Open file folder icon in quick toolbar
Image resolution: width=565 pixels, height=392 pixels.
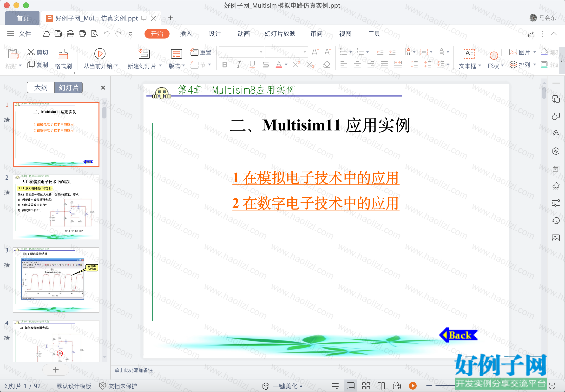coord(46,34)
